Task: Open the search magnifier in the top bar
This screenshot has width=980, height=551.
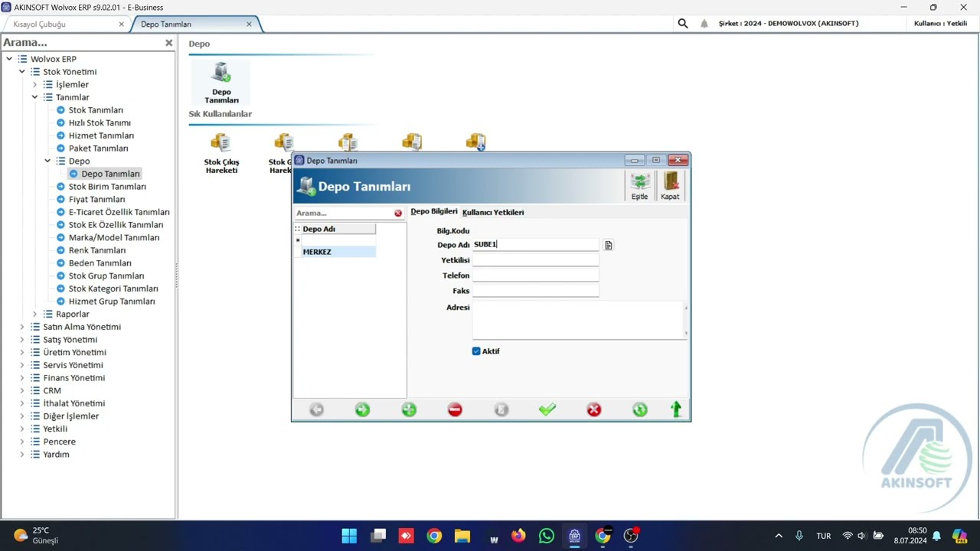Action: (683, 24)
